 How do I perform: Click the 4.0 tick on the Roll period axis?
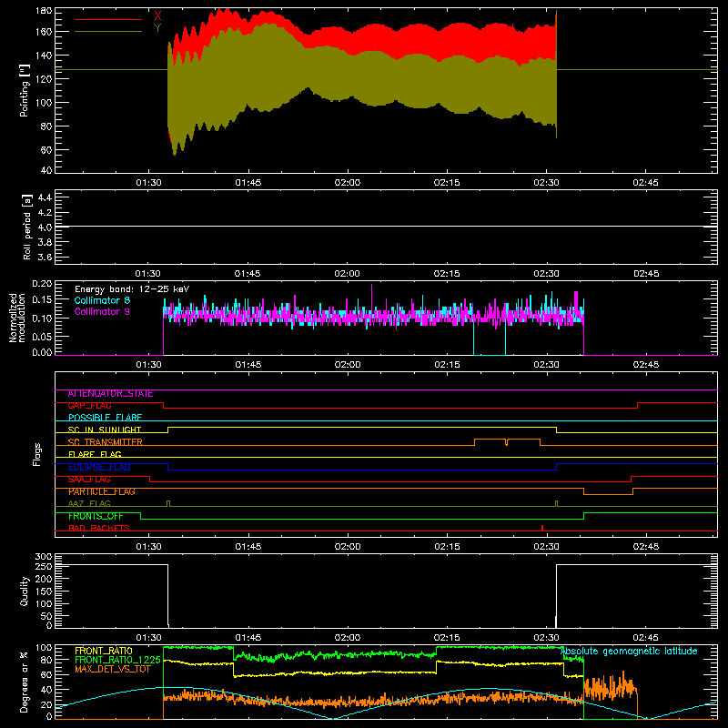pyautogui.click(x=45, y=228)
